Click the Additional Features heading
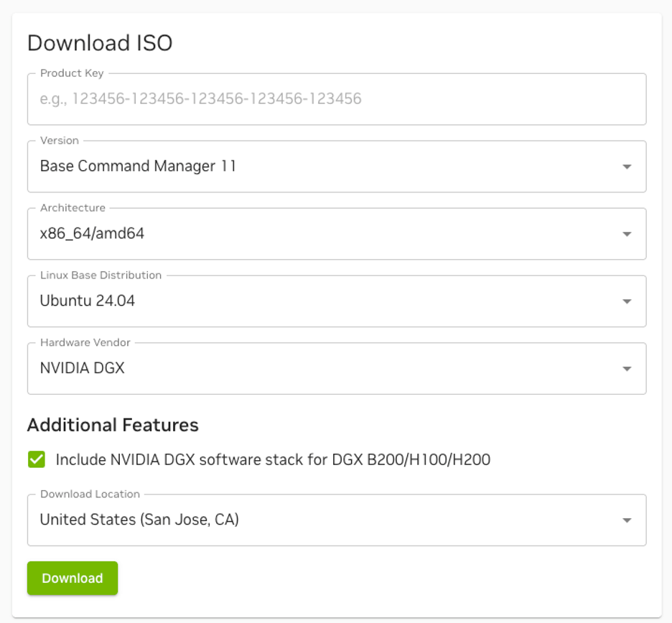Screen dimensions: 672x623 (x=113, y=425)
